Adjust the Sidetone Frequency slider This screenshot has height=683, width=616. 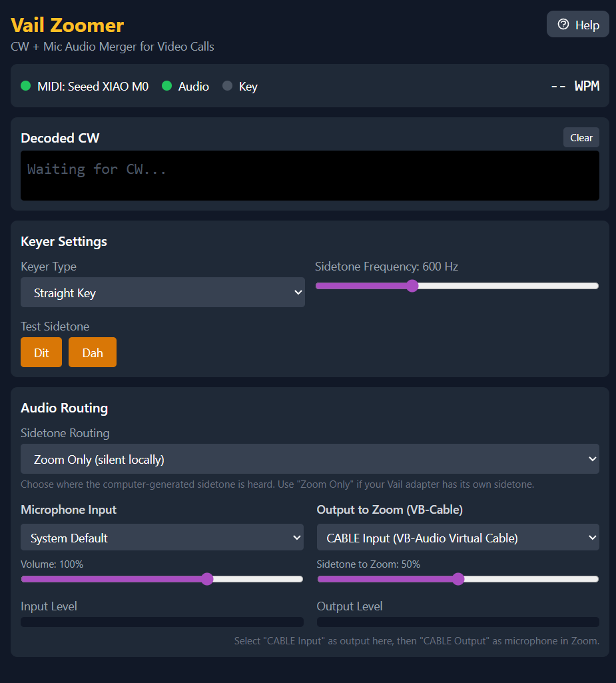(412, 285)
